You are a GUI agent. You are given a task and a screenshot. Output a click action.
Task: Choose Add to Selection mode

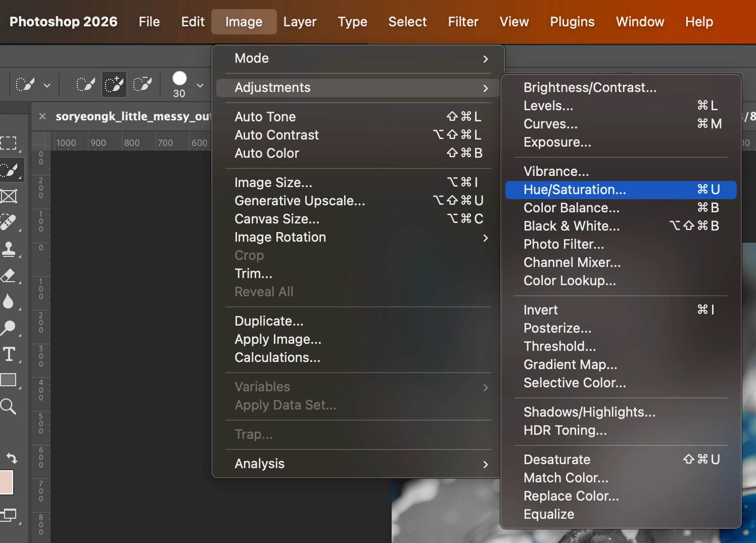(x=114, y=84)
